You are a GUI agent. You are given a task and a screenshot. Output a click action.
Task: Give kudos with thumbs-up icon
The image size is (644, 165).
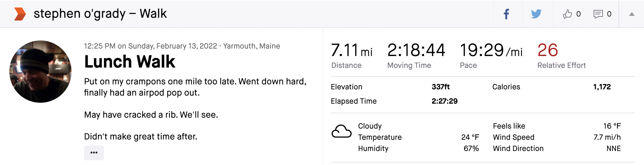point(567,14)
